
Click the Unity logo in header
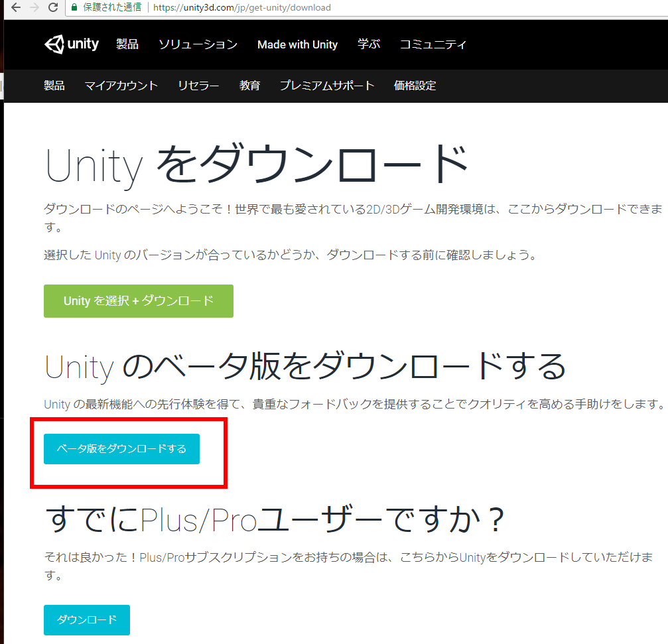[x=72, y=44]
